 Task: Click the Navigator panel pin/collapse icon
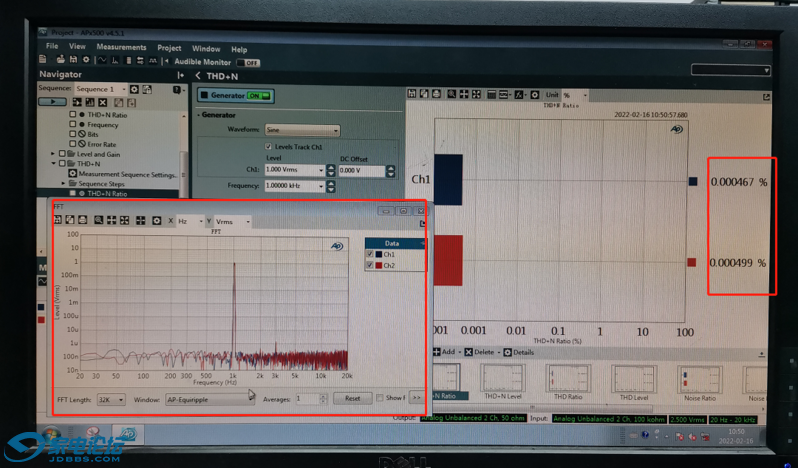click(180, 75)
